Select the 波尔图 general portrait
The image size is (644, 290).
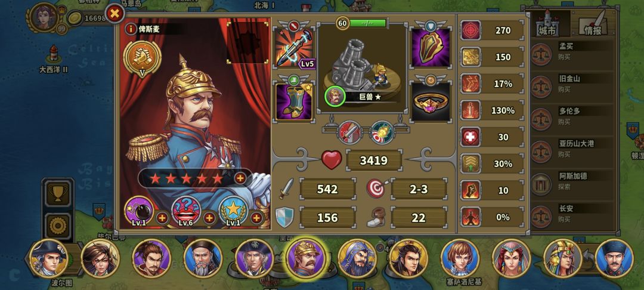(x=49, y=259)
